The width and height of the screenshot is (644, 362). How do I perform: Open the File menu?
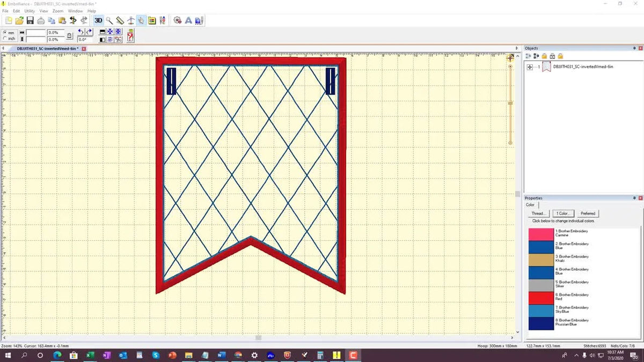point(5,11)
